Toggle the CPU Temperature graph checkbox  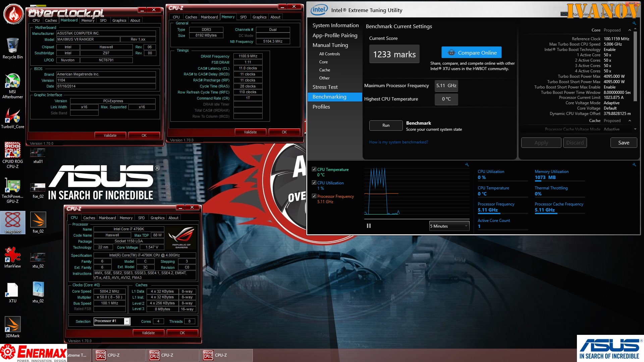314,170
